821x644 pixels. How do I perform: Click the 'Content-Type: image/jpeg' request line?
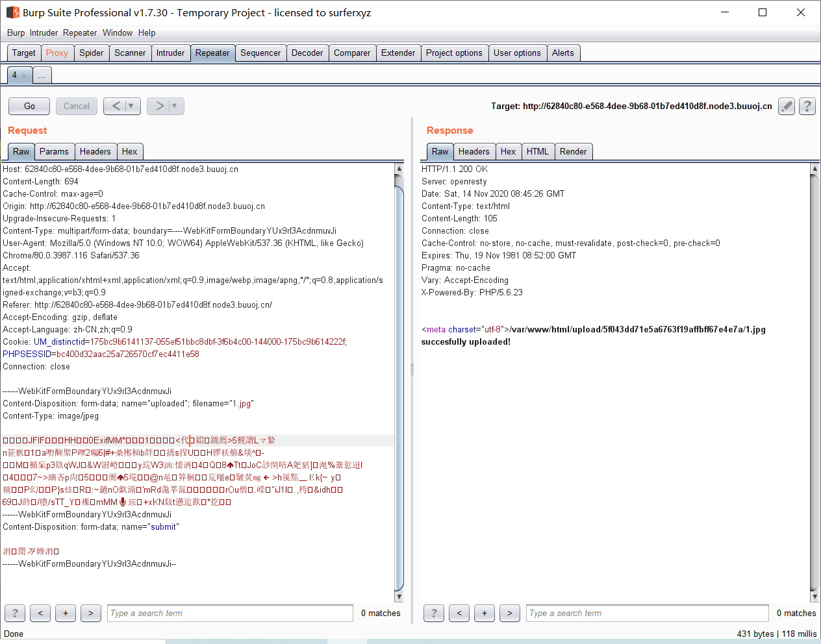pyautogui.click(x=51, y=416)
